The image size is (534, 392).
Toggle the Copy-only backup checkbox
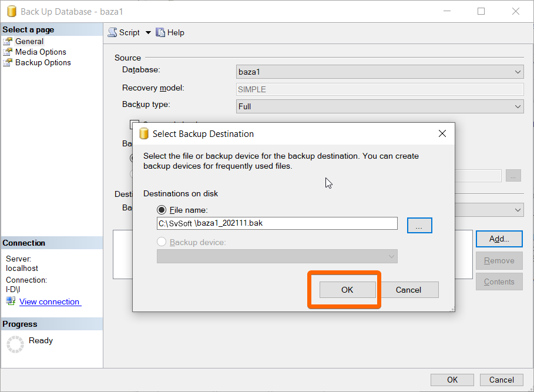[x=132, y=125]
